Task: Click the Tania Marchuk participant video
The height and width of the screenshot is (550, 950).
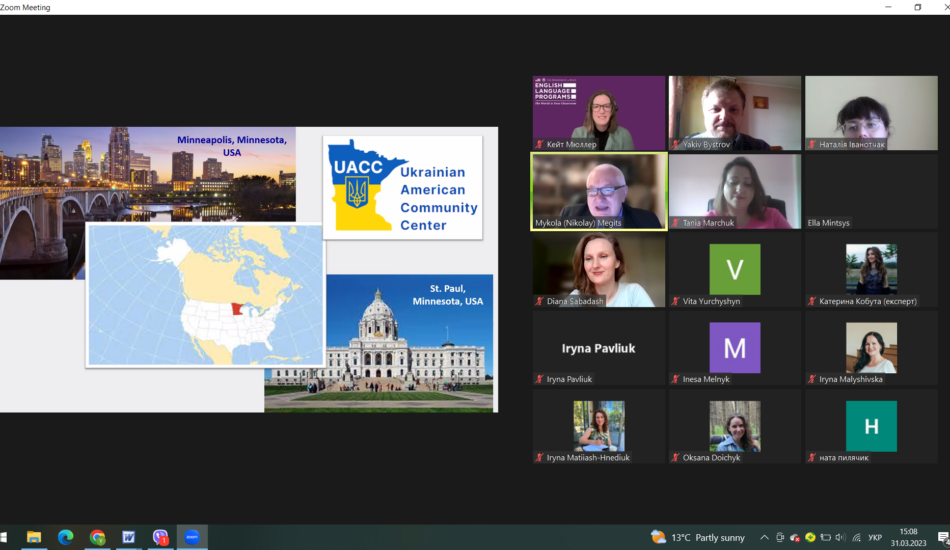Action: click(735, 191)
